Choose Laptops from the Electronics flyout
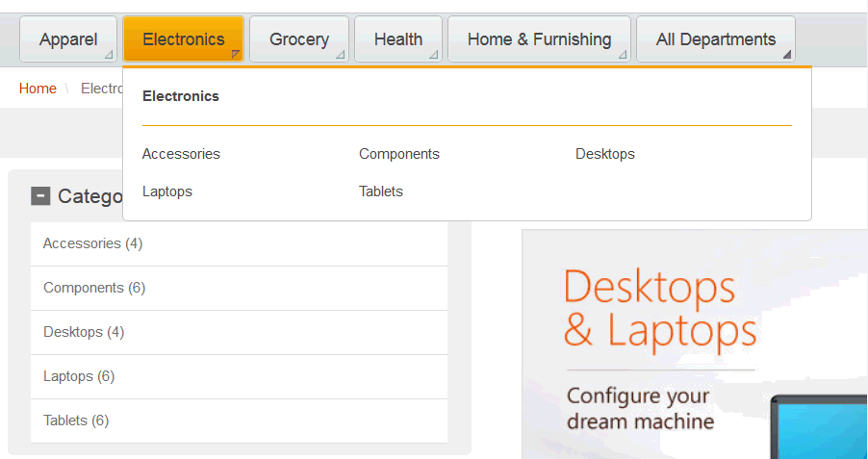Viewport: 868px width, 459px height. pyautogui.click(x=167, y=191)
